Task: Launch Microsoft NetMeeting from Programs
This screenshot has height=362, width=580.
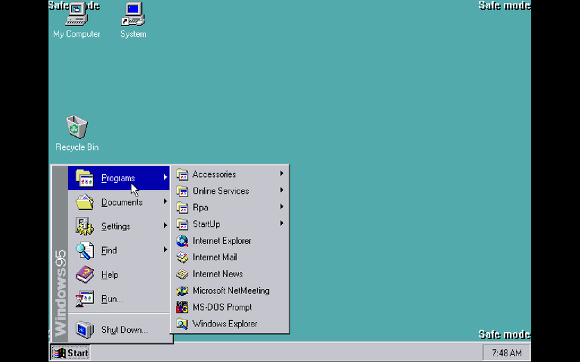Action: pos(230,291)
